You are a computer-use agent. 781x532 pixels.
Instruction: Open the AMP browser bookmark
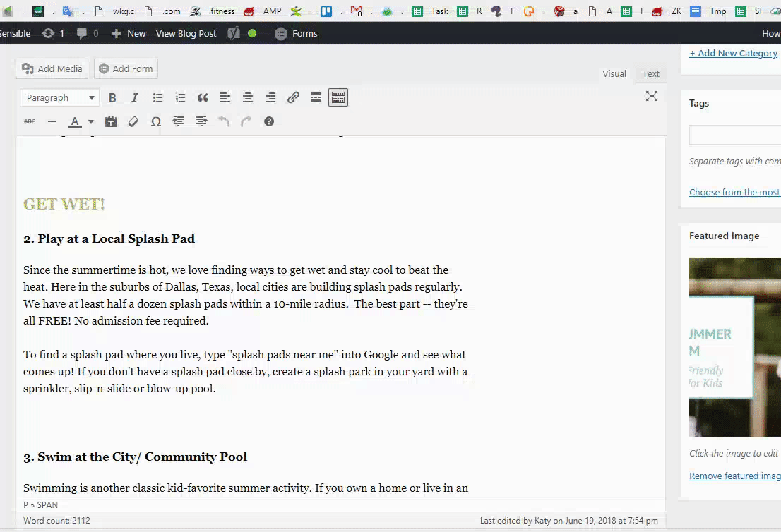(263, 11)
